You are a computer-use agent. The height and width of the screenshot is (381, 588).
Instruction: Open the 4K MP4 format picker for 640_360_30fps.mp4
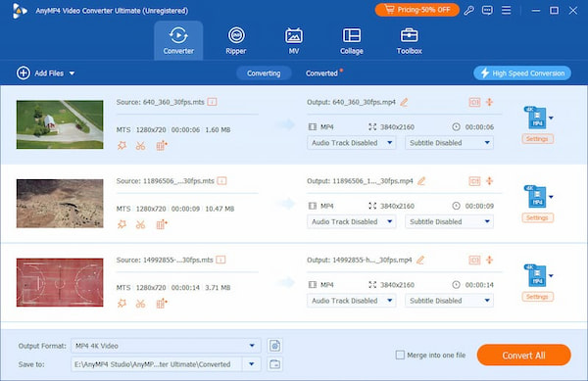pyautogui.click(x=538, y=118)
